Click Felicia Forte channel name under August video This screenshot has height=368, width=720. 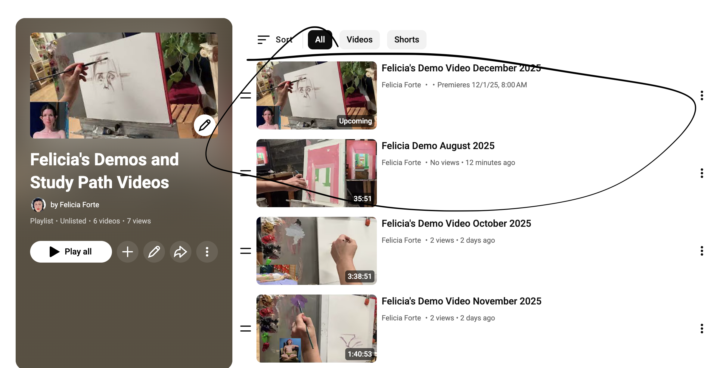(x=401, y=162)
